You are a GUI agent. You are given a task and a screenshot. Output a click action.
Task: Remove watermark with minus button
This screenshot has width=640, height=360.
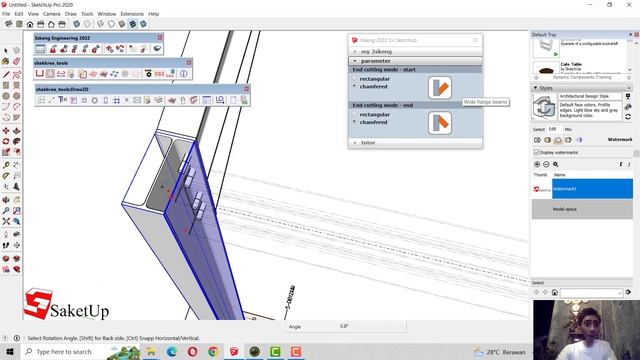pyautogui.click(x=546, y=164)
